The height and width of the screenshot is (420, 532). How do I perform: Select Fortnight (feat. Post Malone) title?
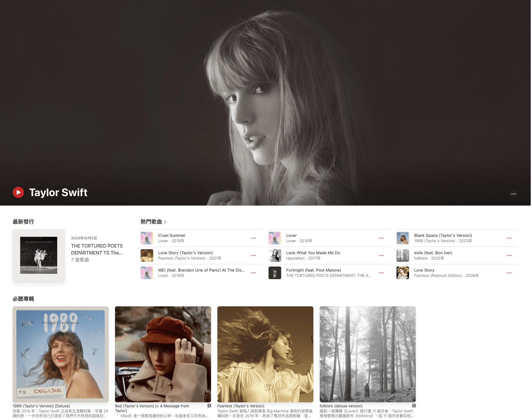314,270
